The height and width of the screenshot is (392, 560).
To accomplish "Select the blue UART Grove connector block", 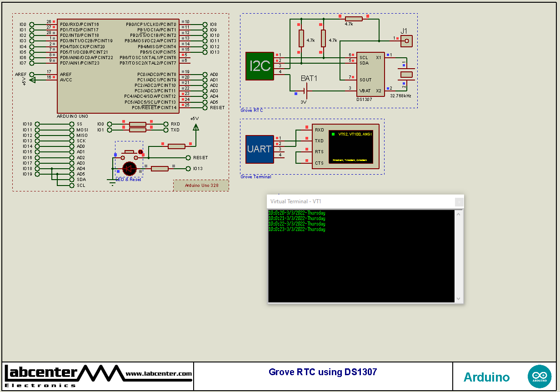I will (260, 149).
